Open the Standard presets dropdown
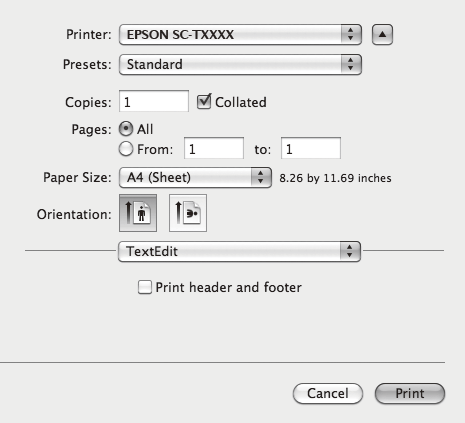Viewport: 465px width, 423px height. click(x=240, y=64)
